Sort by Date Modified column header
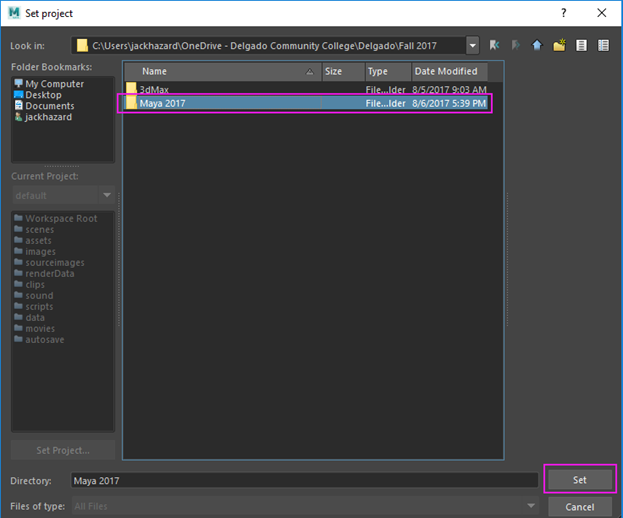 (449, 72)
